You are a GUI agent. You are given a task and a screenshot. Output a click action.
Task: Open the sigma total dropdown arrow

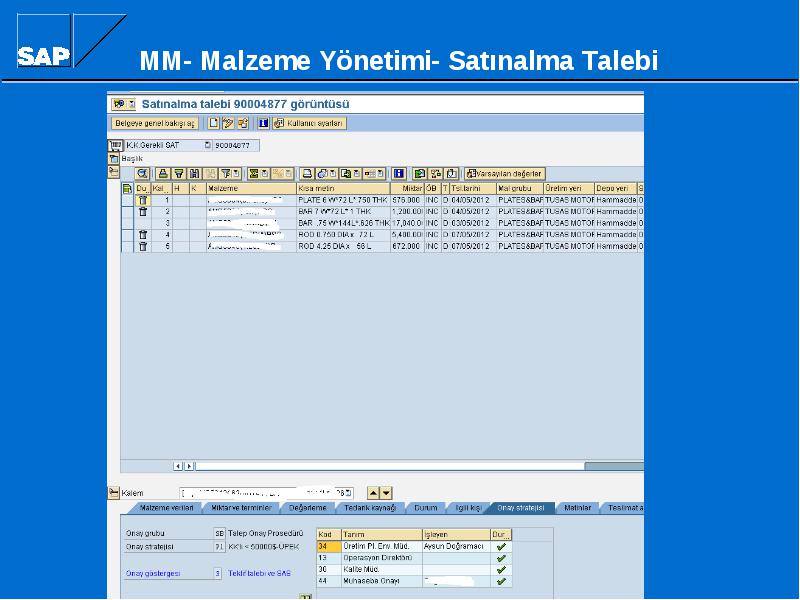pos(265,173)
